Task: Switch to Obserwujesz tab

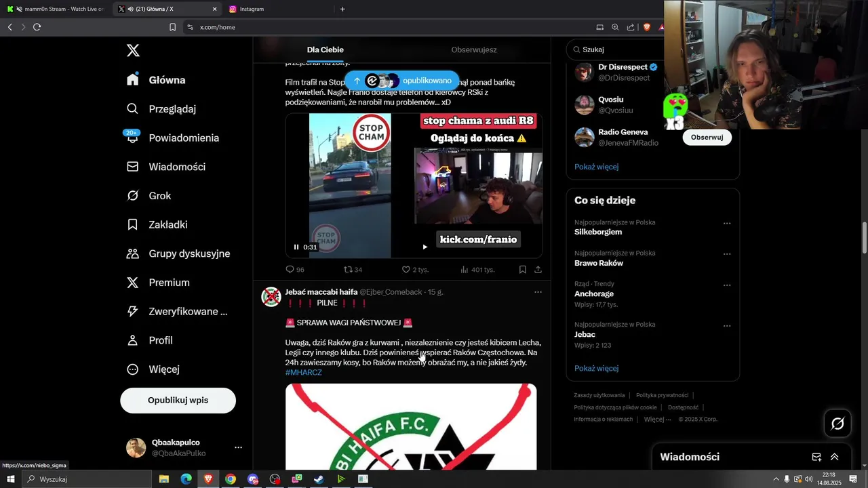Action: click(x=474, y=49)
